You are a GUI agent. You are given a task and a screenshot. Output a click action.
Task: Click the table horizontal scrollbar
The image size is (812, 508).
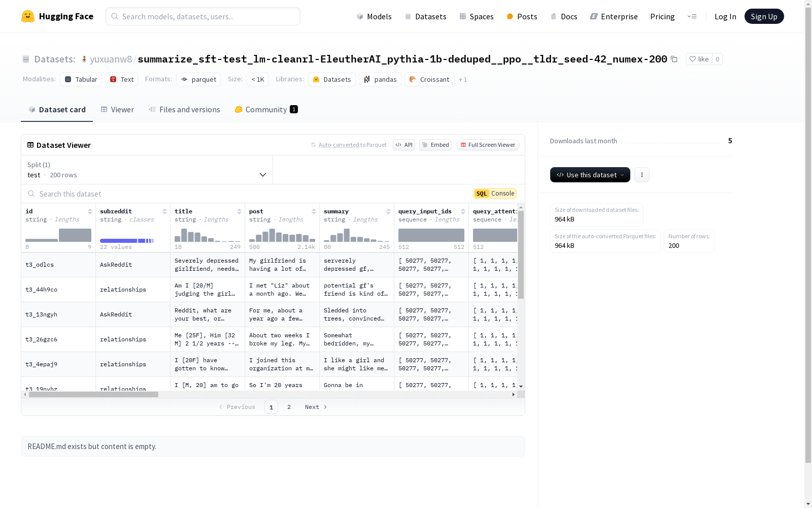(x=93, y=395)
